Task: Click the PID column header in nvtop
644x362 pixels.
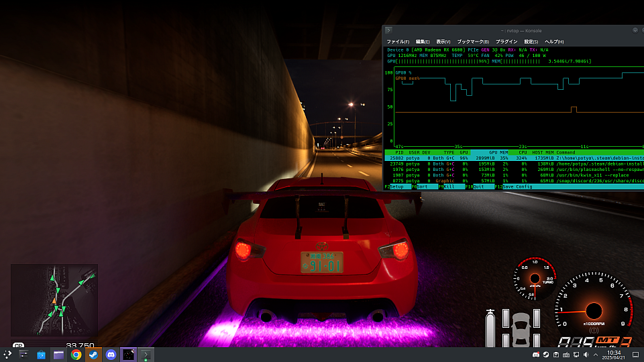Action: pyautogui.click(x=399, y=152)
